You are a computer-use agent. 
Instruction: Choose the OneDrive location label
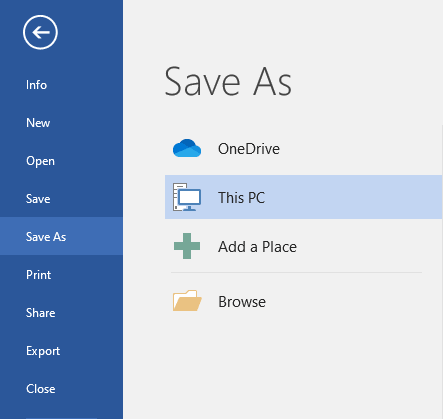click(249, 149)
